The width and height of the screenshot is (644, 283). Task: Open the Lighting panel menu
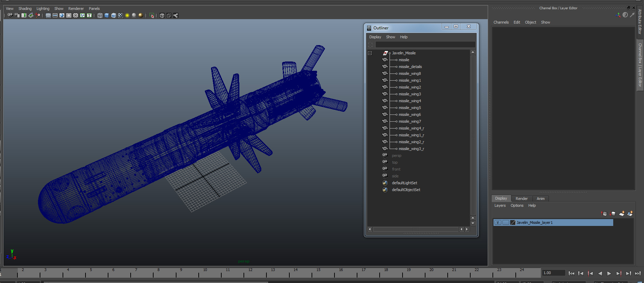click(x=43, y=9)
